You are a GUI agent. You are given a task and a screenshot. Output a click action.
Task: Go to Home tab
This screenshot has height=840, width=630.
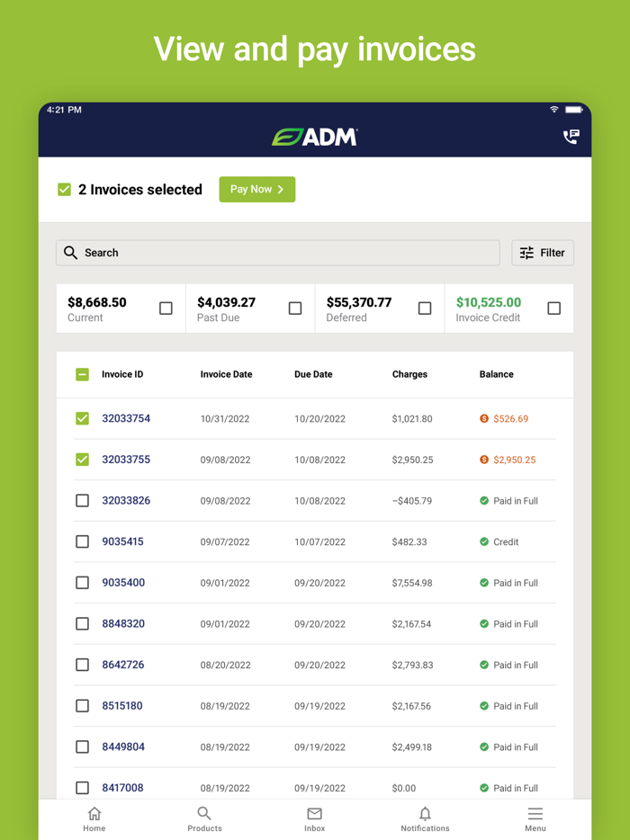point(94,819)
